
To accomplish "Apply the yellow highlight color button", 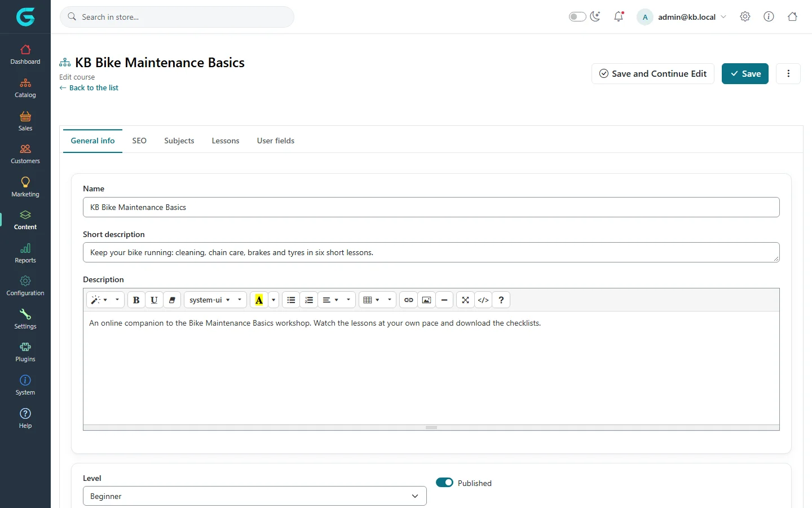I will click(x=259, y=300).
